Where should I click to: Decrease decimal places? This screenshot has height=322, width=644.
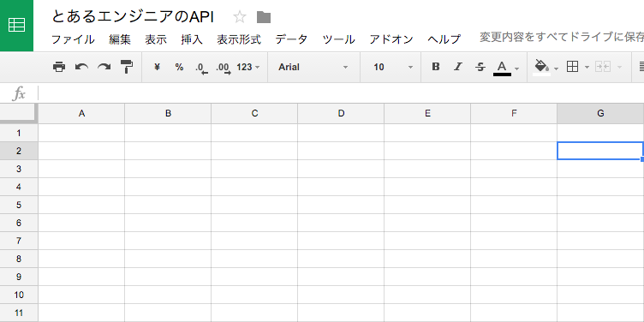point(201,68)
